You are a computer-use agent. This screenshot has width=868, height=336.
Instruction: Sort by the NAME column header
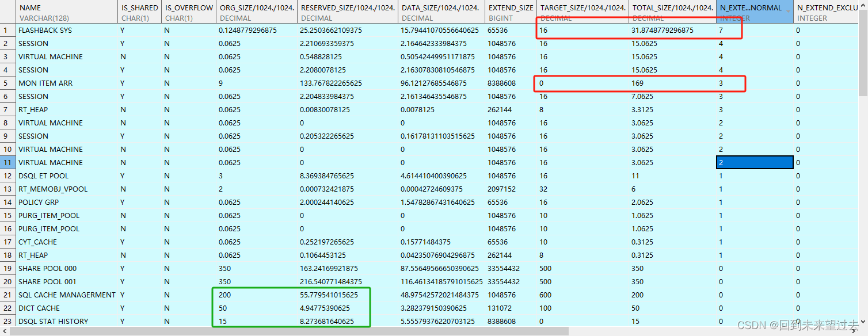pyautogui.click(x=67, y=13)
